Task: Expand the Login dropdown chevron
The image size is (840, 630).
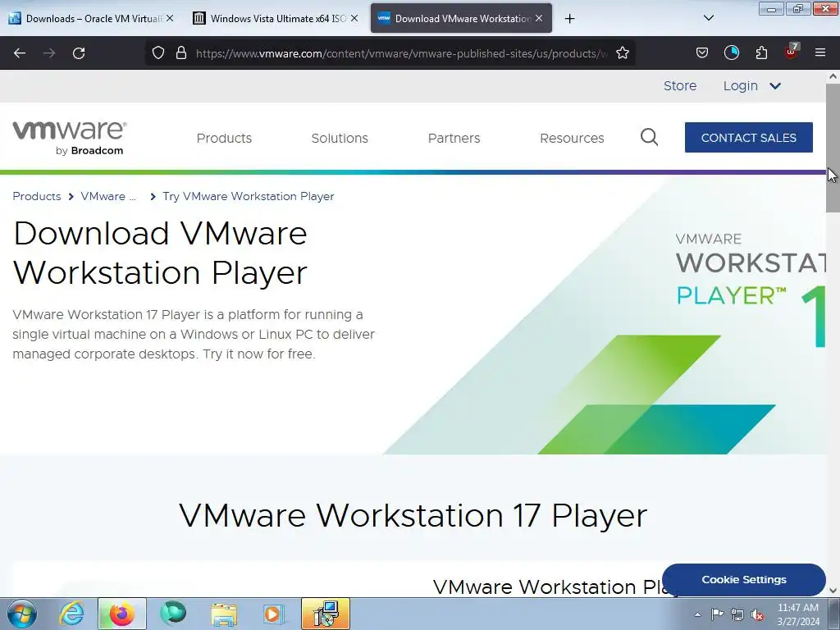Action: [775, 85]
